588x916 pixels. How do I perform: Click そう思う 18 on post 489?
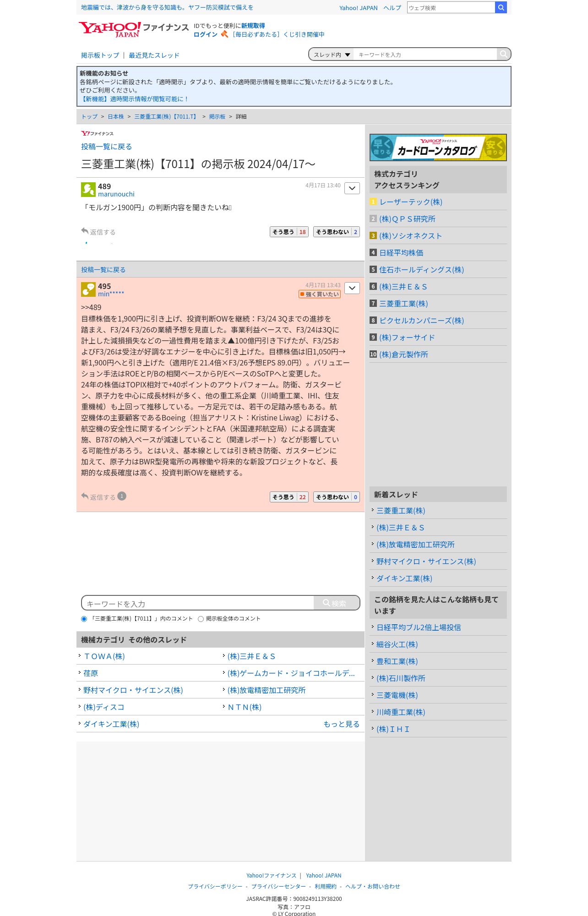289,232
